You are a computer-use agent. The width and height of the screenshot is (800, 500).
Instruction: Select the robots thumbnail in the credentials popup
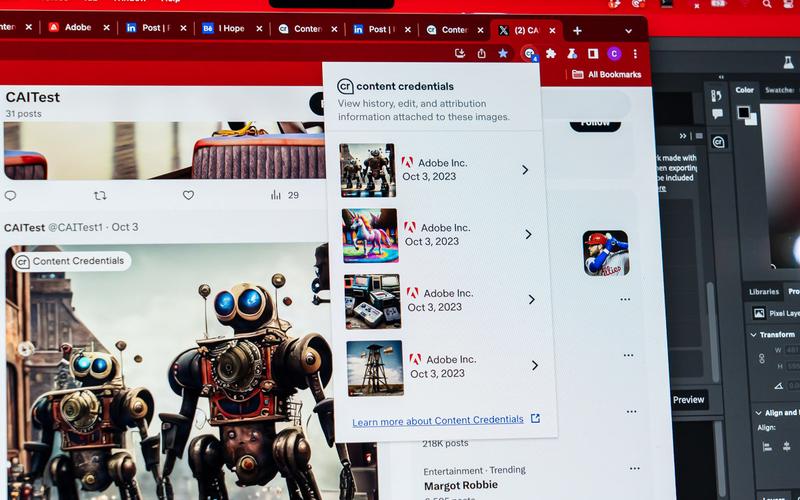368,170
